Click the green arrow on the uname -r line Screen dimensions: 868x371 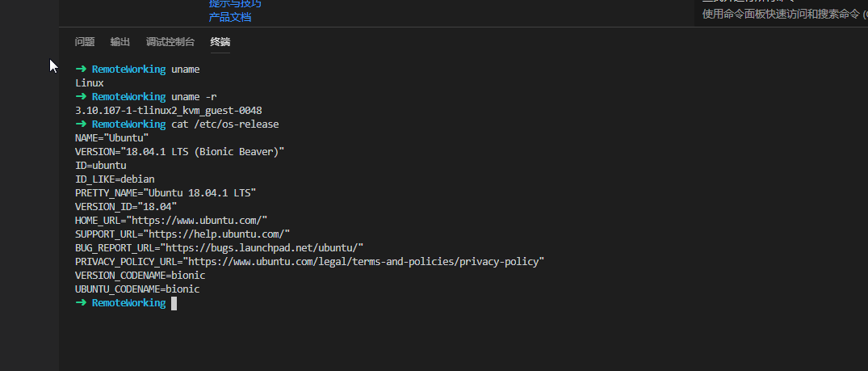click(x=81, y=97)
